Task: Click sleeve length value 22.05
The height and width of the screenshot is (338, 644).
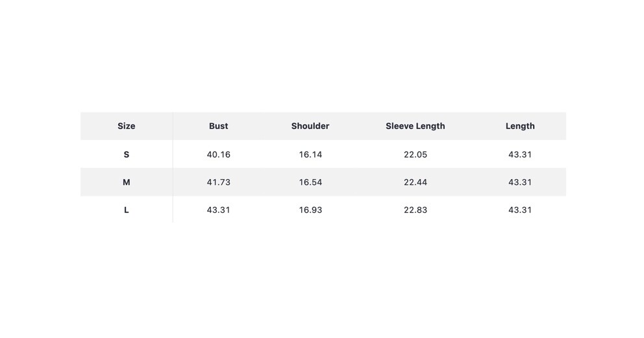Action: [x=415, y=154]
